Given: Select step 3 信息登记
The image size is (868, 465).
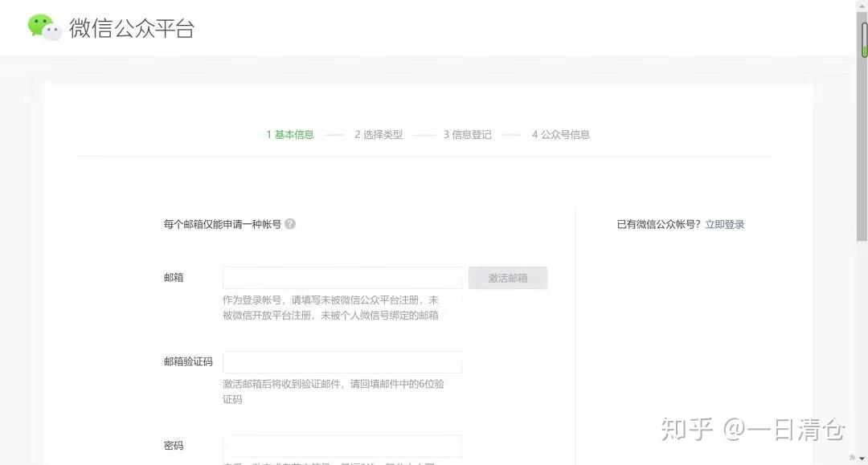Looking at the screenshot, I should pyautogui.click(x=467, y=134).
